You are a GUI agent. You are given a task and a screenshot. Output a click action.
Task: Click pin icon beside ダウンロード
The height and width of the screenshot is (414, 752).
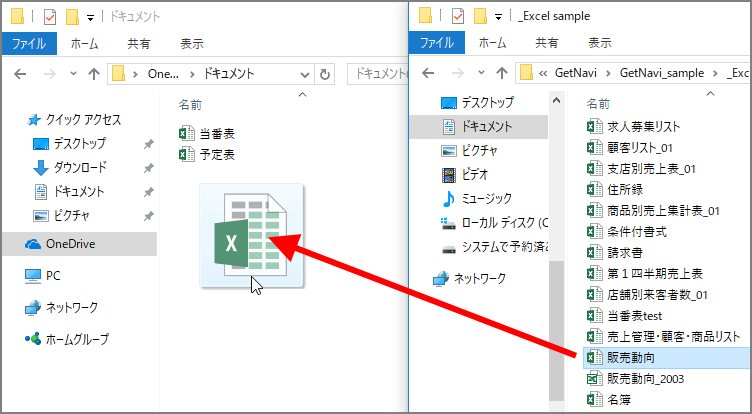149,168
